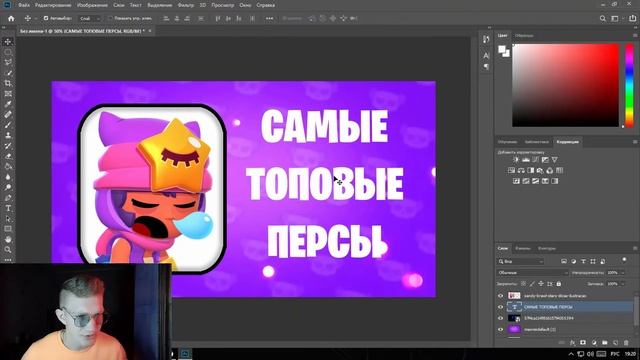
Task: Switch to the Каналы tab
Action: [x=522, y=248]
